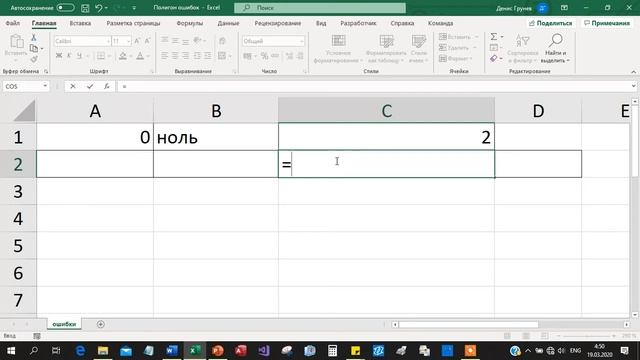
Task: Click cell B1 containing ноль
Action: pos(216,137)
